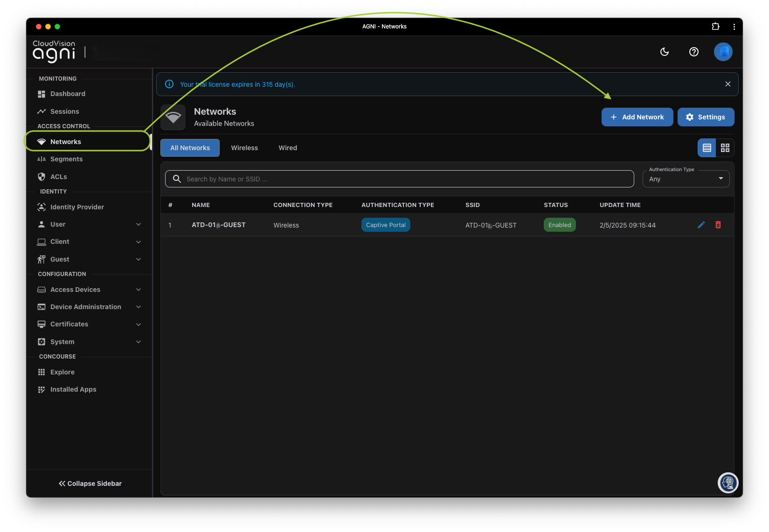Switch to list view layout
Screen dimensions: 769x532
(x=707, y=148)
